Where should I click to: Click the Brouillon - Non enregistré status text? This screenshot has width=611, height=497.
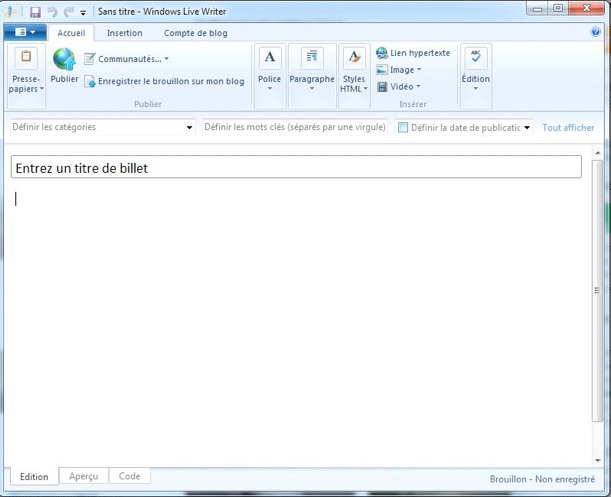click(542, 479)
